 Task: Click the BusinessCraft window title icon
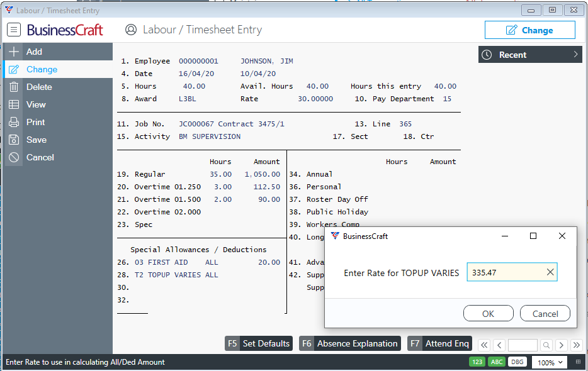pyautogui.click(x=9, y=10)
